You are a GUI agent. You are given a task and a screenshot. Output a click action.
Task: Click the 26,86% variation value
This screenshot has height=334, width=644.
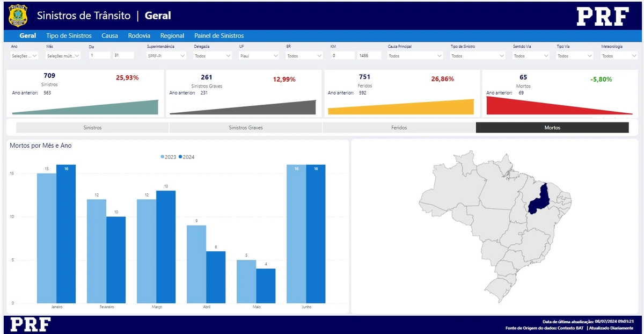443,79
